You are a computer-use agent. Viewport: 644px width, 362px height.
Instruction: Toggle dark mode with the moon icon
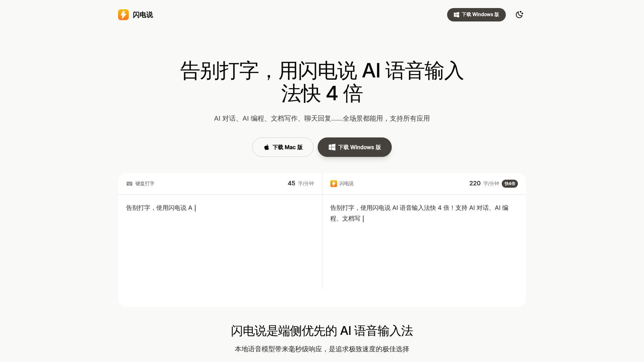[x=519, y=14]
